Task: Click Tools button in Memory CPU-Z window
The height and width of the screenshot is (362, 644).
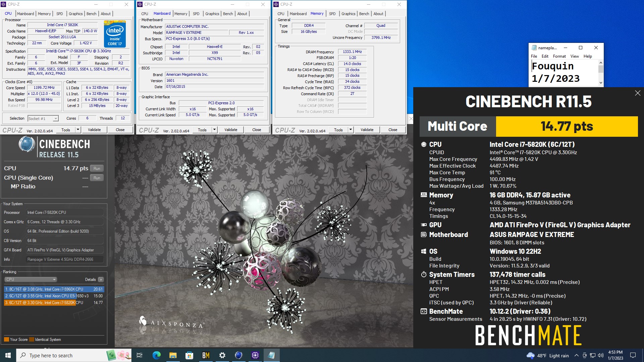Action: (338, 130)
